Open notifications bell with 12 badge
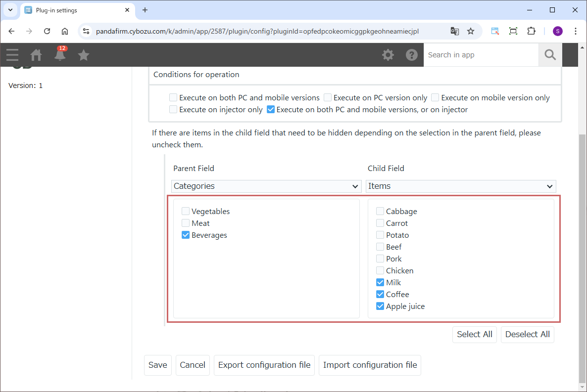Viewport: 587px width, 392px height. coord(60,55)
